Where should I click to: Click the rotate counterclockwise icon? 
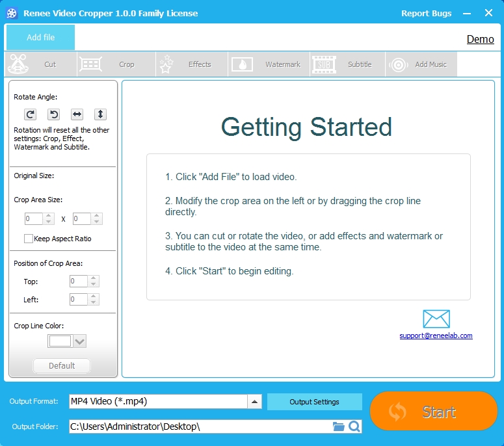[54, 114]
